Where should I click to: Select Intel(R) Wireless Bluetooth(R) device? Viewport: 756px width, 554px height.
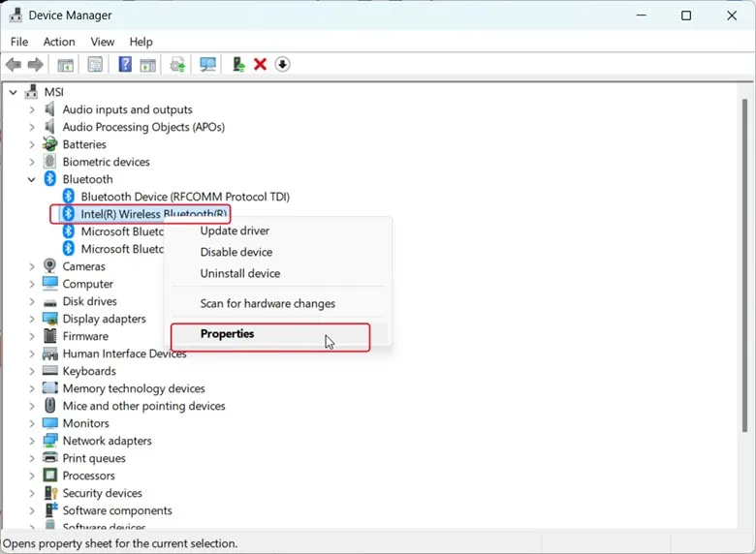(153, 214)
